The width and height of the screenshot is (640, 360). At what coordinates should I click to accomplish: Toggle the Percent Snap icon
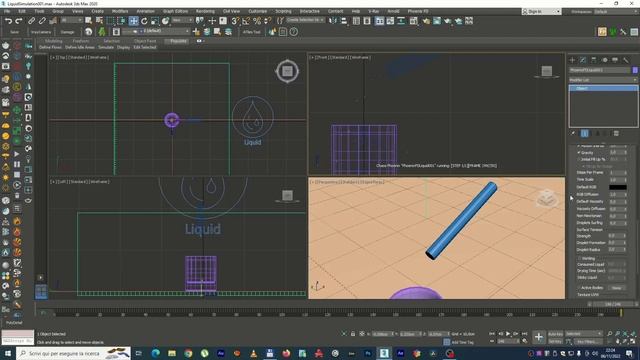click(257, 20)
